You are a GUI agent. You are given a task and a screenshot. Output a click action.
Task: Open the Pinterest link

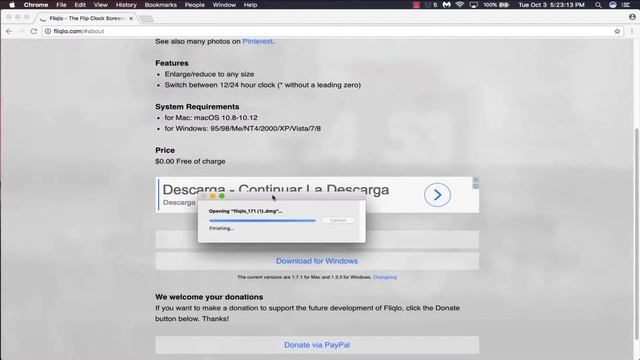[x=257, y=41]
